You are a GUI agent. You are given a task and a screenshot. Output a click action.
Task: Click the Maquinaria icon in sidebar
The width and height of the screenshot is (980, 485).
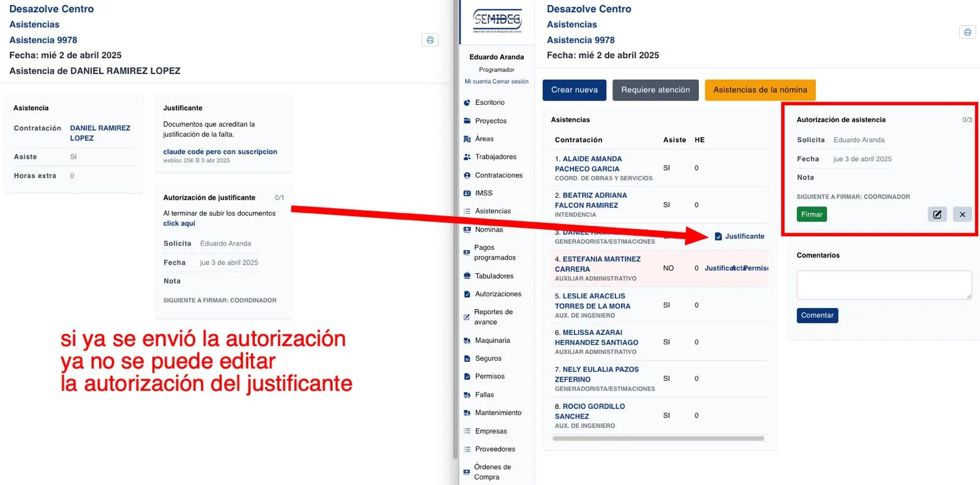[467, 340]
